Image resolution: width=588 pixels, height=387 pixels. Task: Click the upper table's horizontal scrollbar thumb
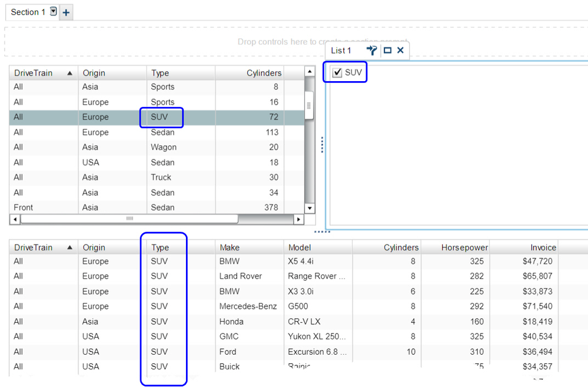pos(129,219)
